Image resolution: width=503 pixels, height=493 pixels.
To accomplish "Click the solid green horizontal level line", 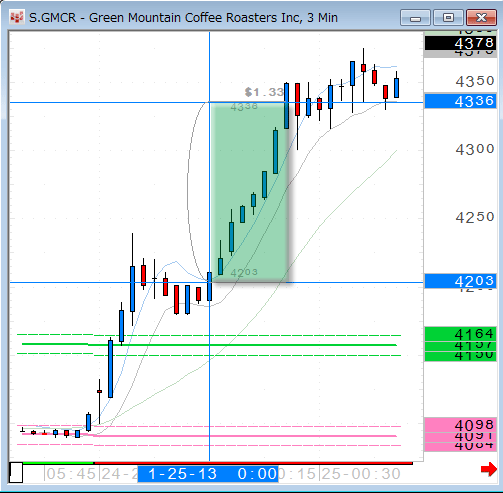I will pyautogui.click(x=209, y=344).
